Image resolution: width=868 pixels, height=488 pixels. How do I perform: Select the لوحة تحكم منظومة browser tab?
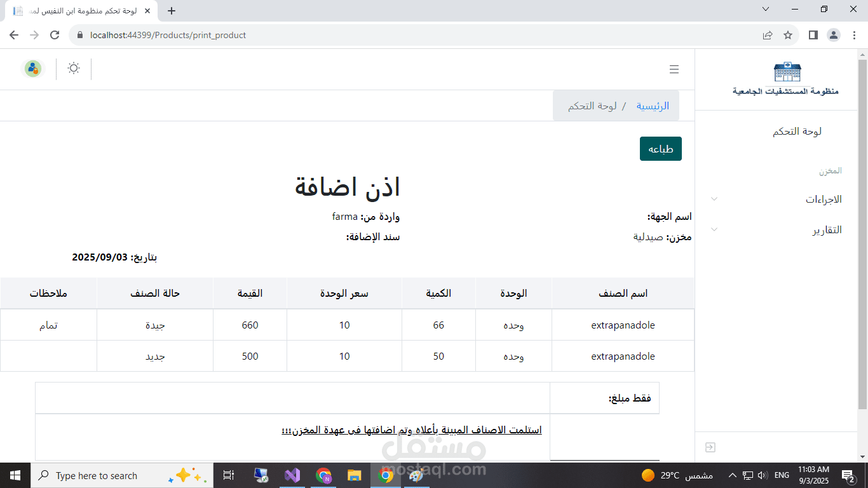81,11
